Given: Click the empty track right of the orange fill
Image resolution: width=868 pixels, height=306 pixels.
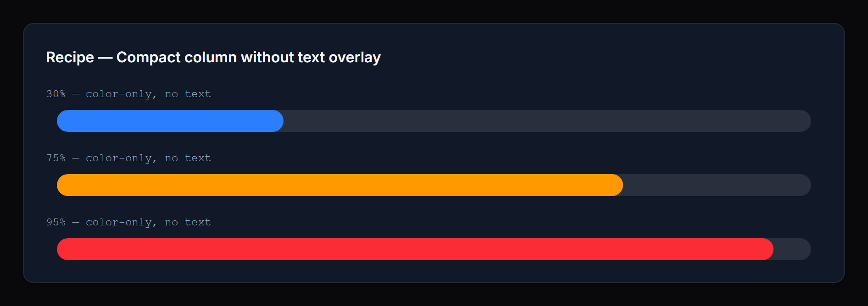Looking at the screenshot, I should 716,185.
